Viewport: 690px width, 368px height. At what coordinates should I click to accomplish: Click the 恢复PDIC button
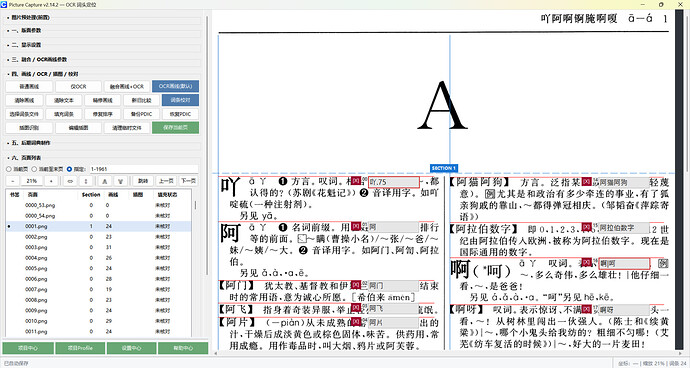[x=180, y=114]
